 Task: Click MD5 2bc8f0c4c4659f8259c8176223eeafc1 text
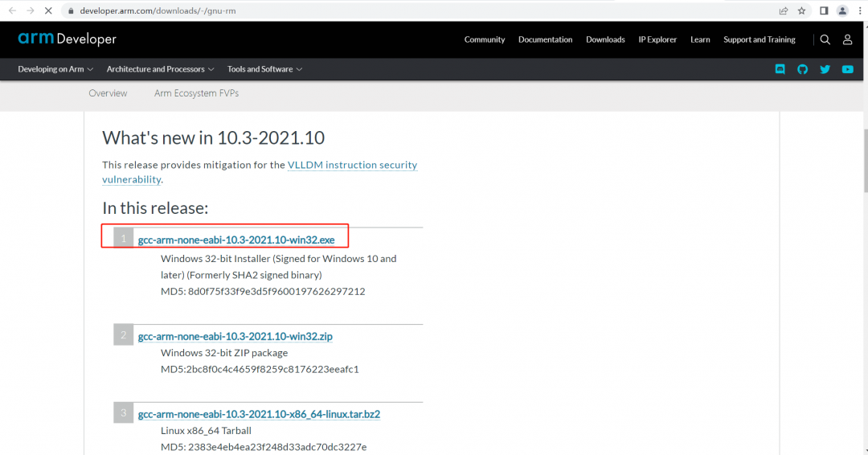tap(260, 369)
